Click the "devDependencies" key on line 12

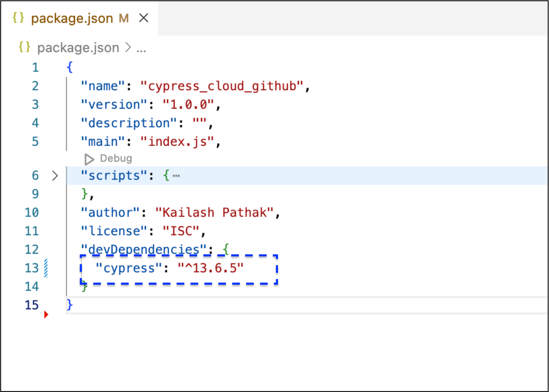pos(144,250)
